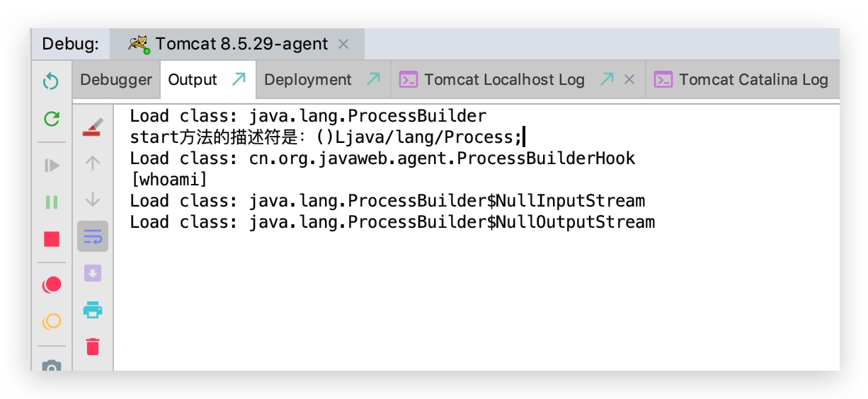
Task: Print the console output
Action: 93,310
